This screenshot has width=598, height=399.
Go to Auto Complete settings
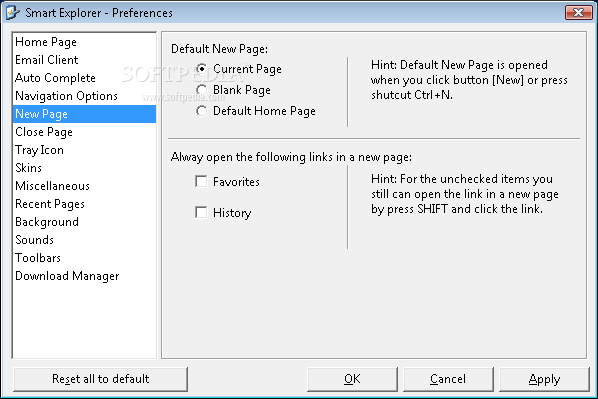click(x=84, y=78)
